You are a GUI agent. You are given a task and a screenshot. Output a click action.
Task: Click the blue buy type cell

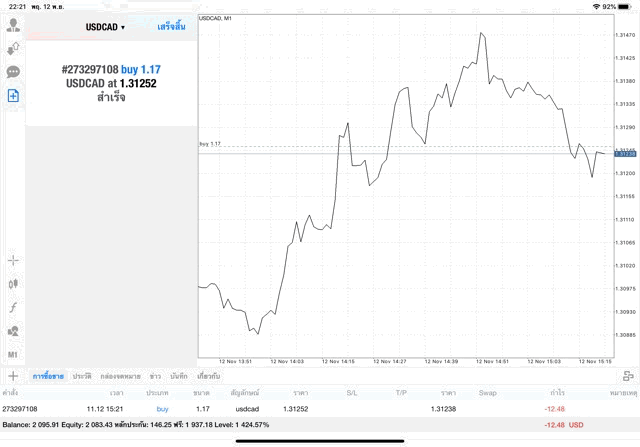point(162,409)
